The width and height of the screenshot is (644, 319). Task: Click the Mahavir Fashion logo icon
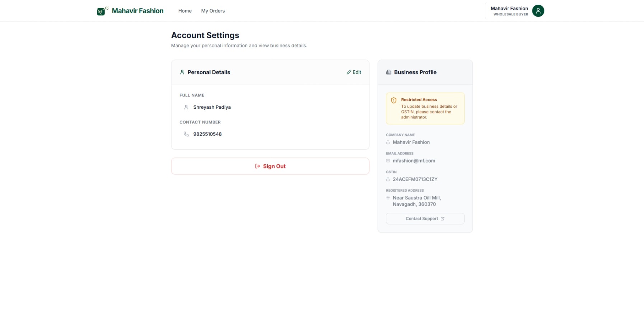pyautogui.click(x=102, y=11)
